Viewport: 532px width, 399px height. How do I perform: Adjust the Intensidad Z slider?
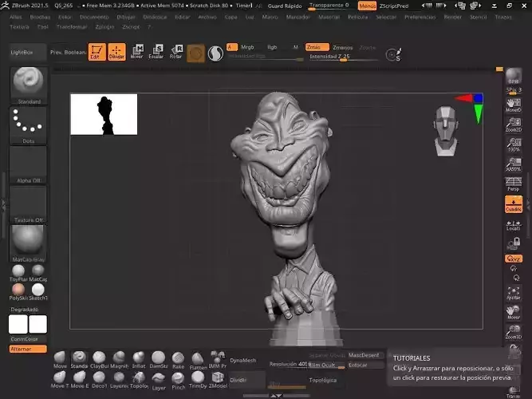pos(343,57)
